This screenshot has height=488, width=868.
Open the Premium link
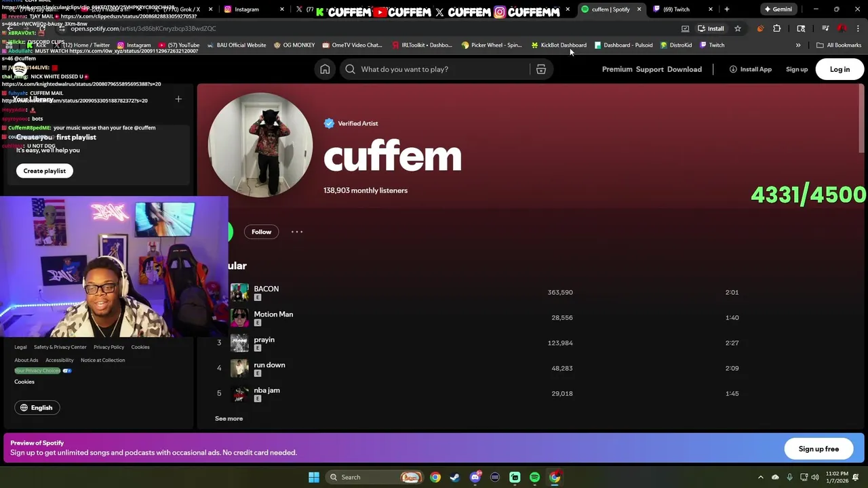(x=616, y=69)
